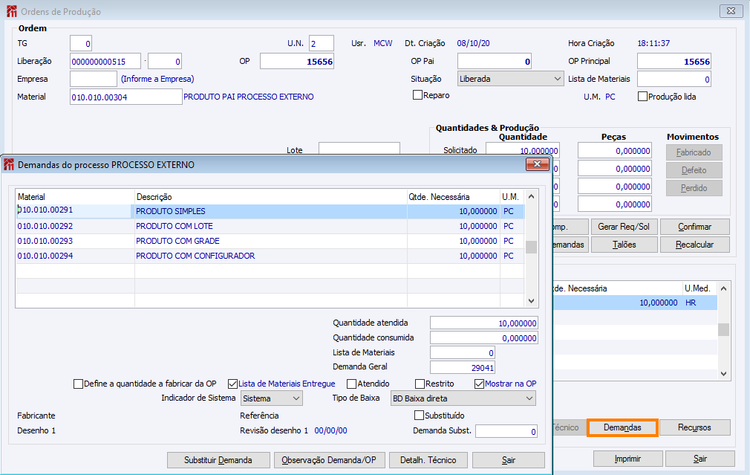Click the Empresa input field

pyautogui.click(x=93, y=78)
